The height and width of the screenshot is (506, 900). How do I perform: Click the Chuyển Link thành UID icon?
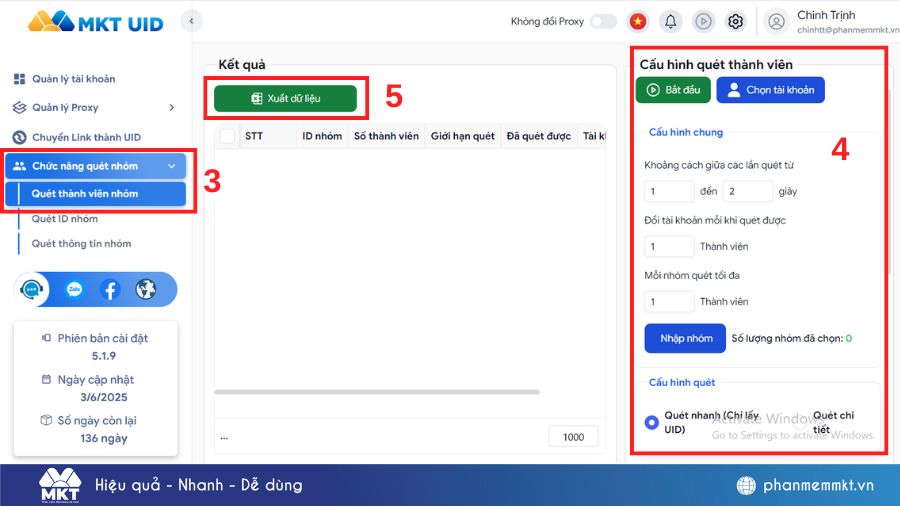click(20, 137)
